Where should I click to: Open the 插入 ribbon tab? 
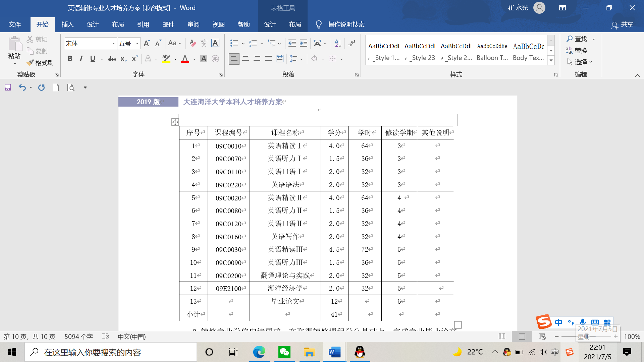pyautogui.click(x=67, y=24)
